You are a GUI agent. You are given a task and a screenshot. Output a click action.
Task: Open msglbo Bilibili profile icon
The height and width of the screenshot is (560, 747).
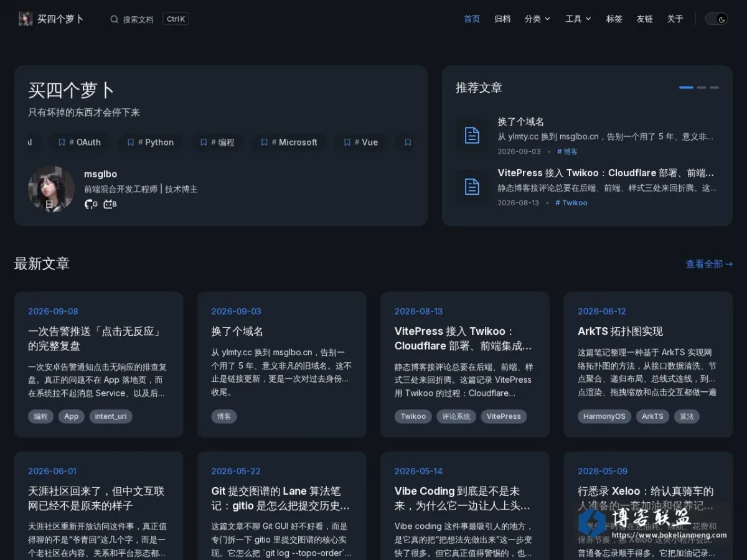tap(110, 204)
